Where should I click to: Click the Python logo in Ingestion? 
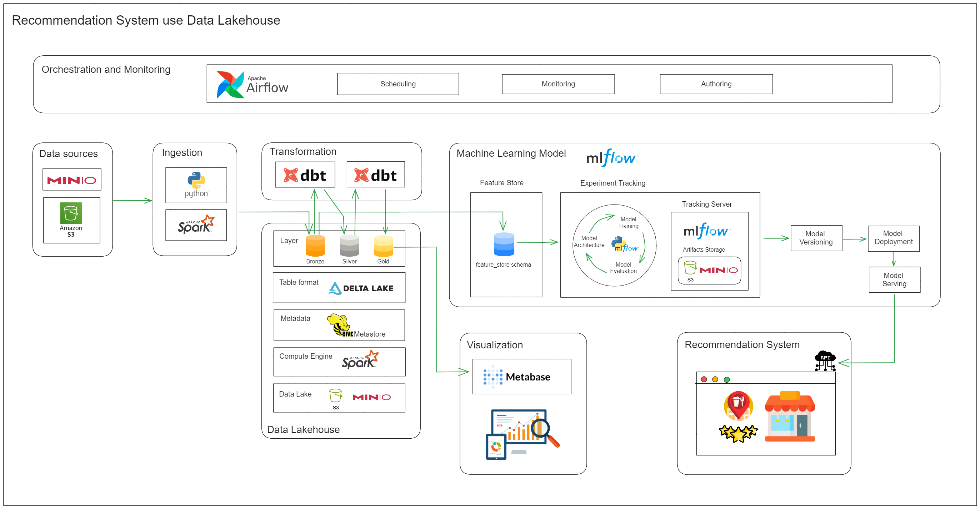196,181
